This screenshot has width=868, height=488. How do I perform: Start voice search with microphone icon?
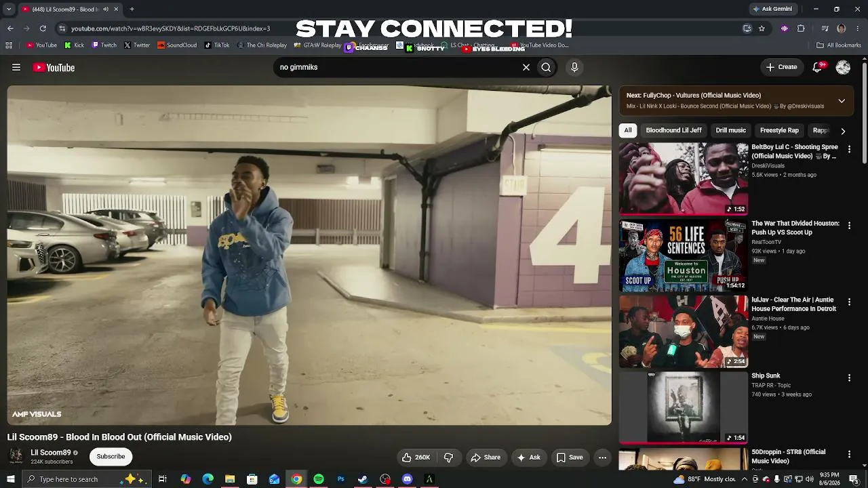pyautogui.click(x=574, y=67)
